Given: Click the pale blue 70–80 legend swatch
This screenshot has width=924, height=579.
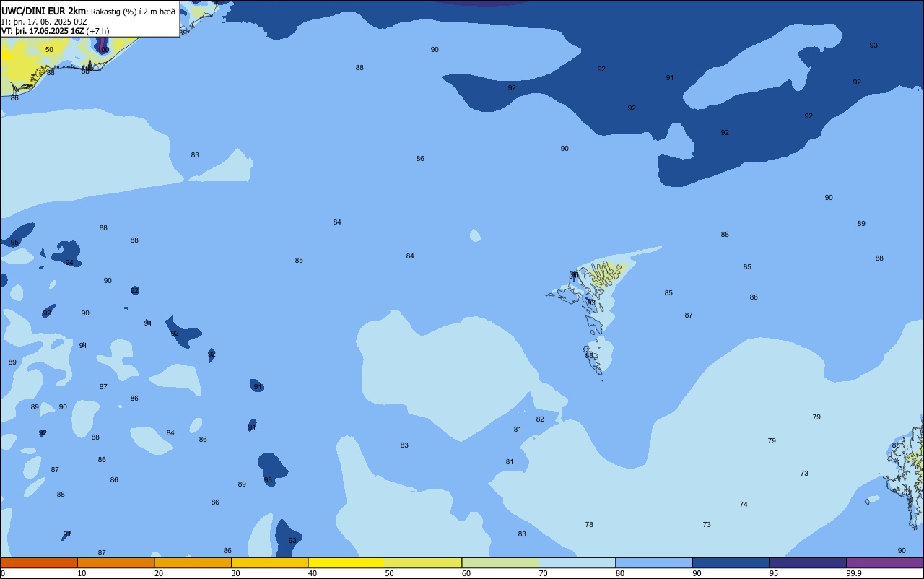Looking at the screenshot, I should [x=577, y=562].
